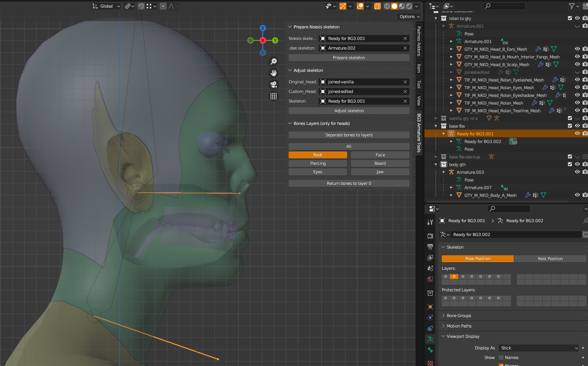Uncheck 'base fbx' collection checkbox
This screenshot has width=588, height=366.
tap(570, 126)
